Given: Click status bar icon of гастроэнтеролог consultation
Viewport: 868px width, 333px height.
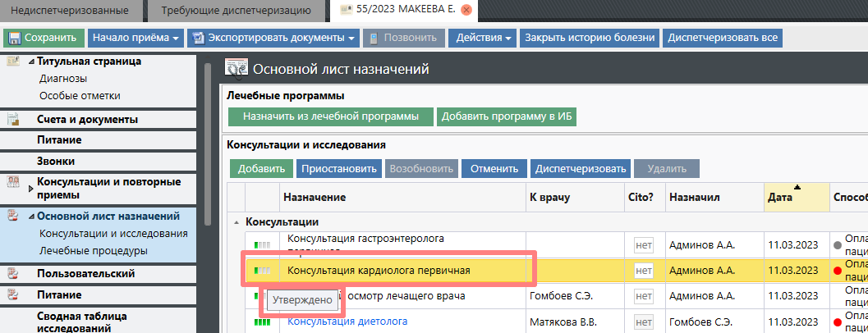Looking at the screenshot, I should point(263,244).
